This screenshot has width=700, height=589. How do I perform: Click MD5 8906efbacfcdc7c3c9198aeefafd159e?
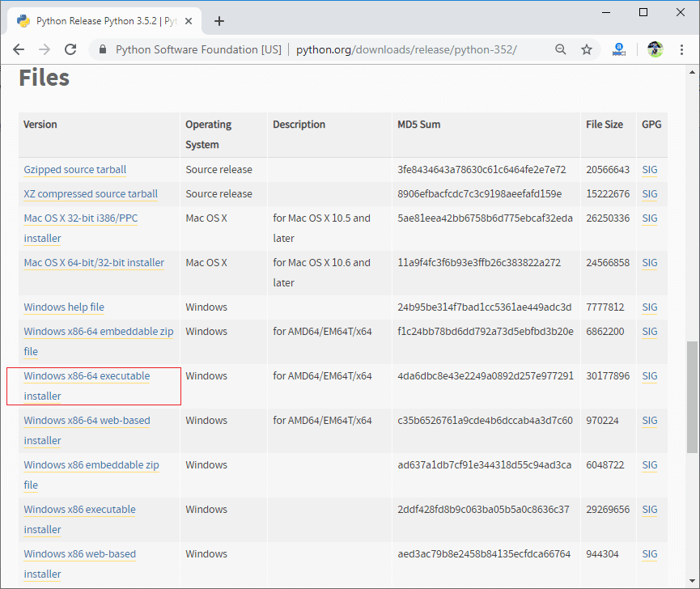pos(479,193)
